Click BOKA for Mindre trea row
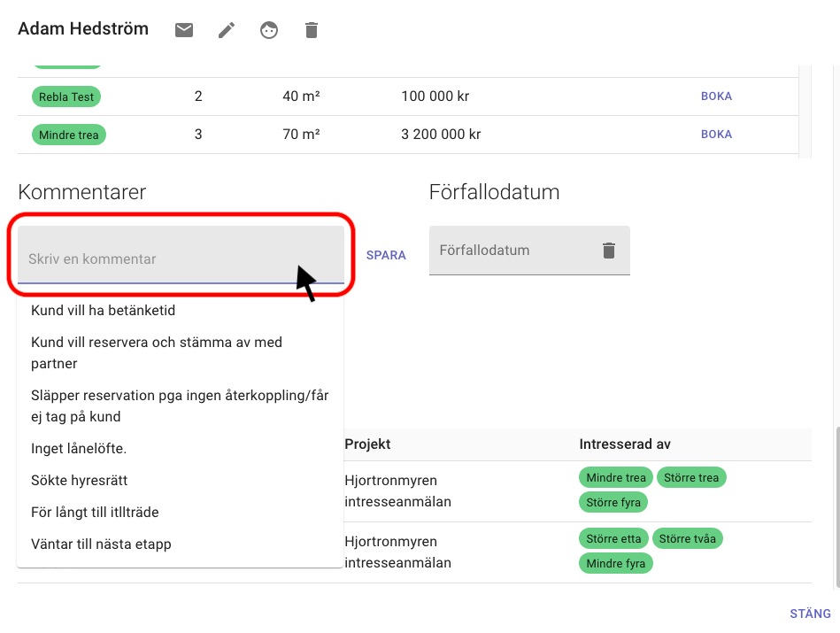This screenshot has height=633, width=840. pos(716,135)
